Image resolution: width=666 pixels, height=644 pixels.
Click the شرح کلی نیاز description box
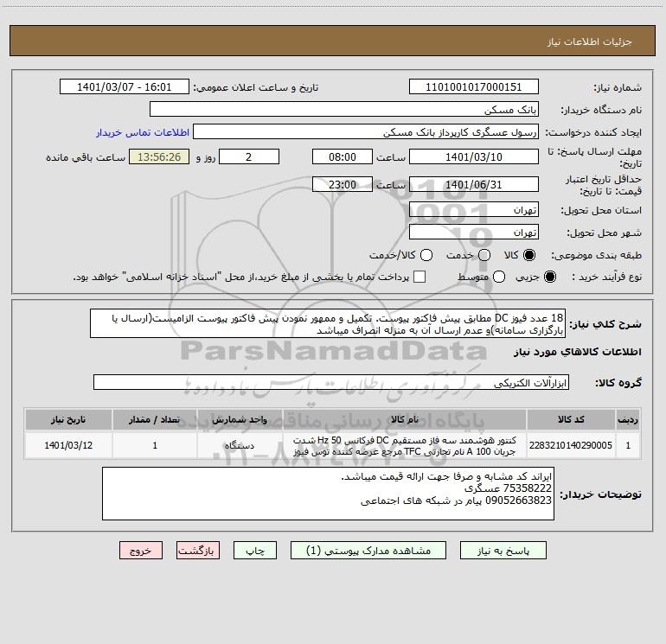(328, 324)
